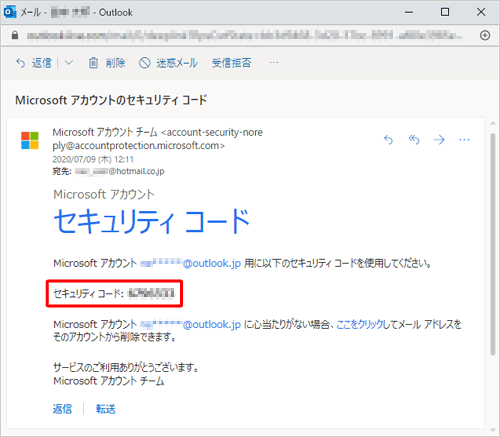Screen dimensions: 500x437
Task: Click the blurred URL address field
Action: pos(245,35)
